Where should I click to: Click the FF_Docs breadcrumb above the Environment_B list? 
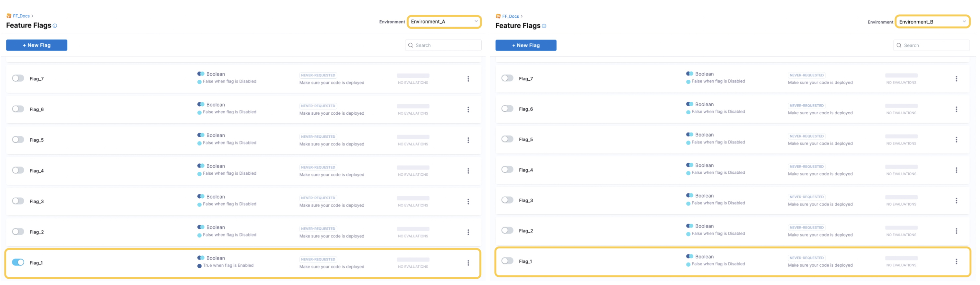510,16
